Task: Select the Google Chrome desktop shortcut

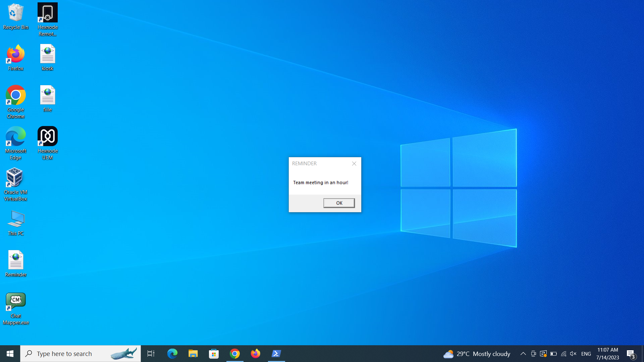Action: (16, 102)
